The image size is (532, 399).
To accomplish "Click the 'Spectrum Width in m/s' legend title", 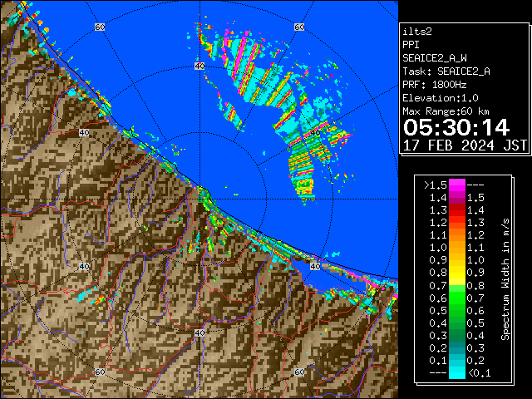I will [x=505, y=279].
